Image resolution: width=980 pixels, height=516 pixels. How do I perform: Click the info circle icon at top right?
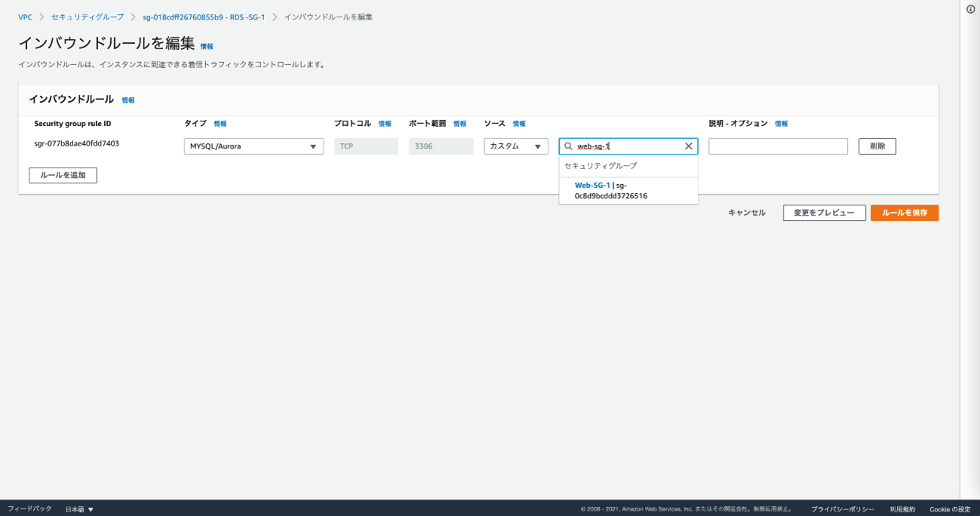[970, 9]
